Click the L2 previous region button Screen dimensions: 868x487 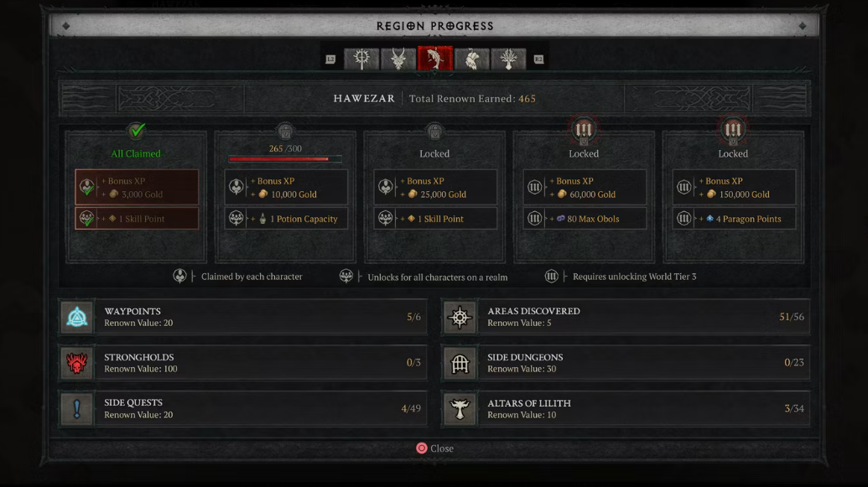coord(330,60)
